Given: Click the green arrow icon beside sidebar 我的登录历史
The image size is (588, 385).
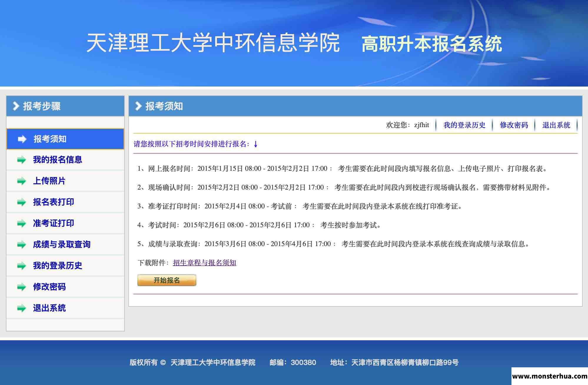Looking at the screenshot, I should [x=21, y=266].
